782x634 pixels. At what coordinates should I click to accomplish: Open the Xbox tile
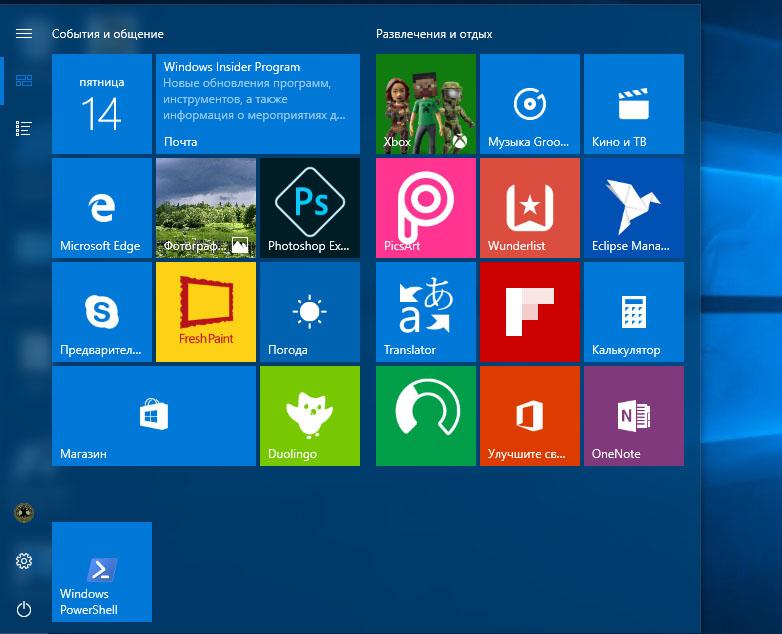pos(426,104)
